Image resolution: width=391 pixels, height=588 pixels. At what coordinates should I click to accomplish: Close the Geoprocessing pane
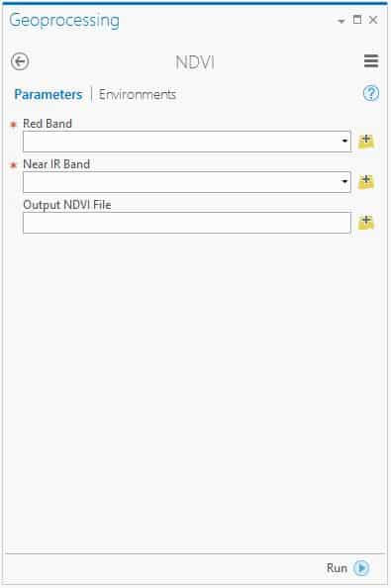(373, 20)
